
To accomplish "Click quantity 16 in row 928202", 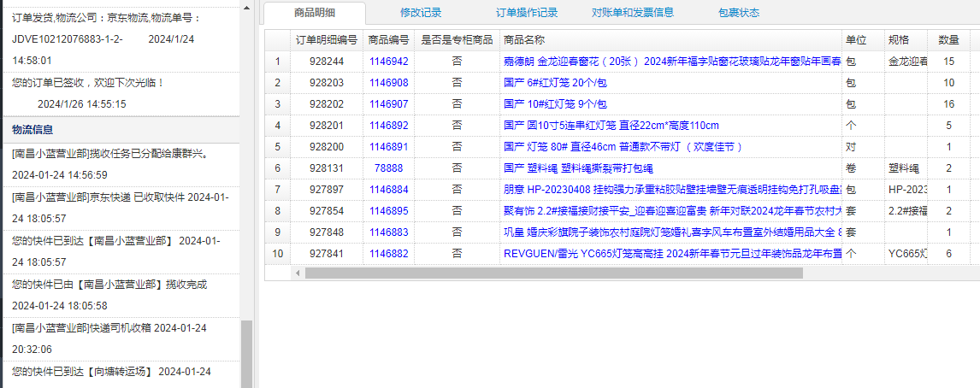I will 948,104.
